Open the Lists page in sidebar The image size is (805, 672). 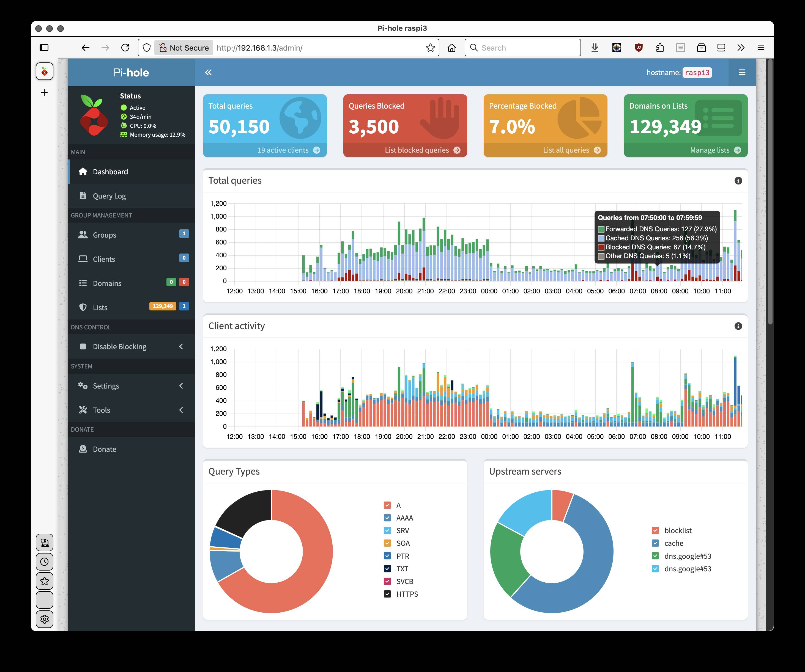point(132,307)
